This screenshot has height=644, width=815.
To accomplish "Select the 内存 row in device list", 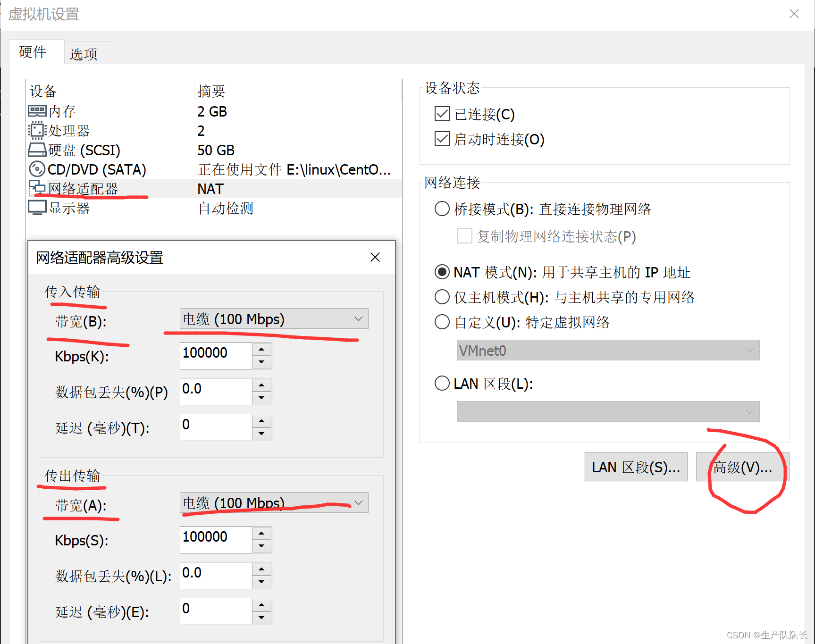I will click(214, 111).
